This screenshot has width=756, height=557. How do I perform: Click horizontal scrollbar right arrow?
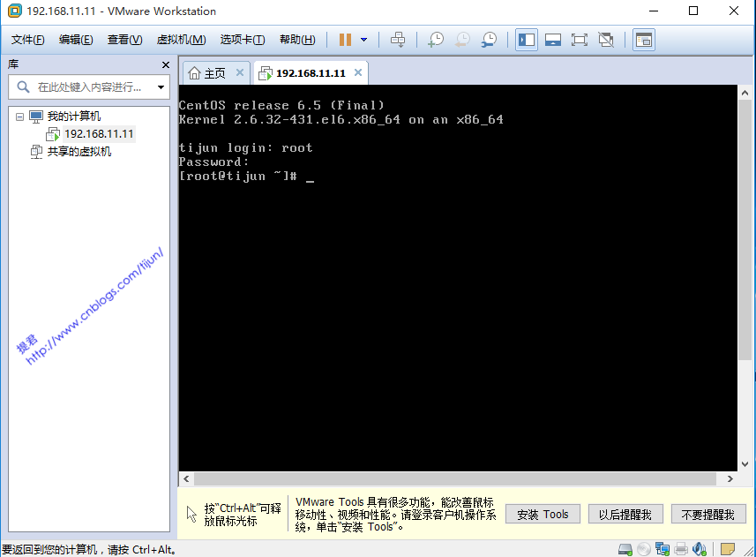click(x=730, y=478)
